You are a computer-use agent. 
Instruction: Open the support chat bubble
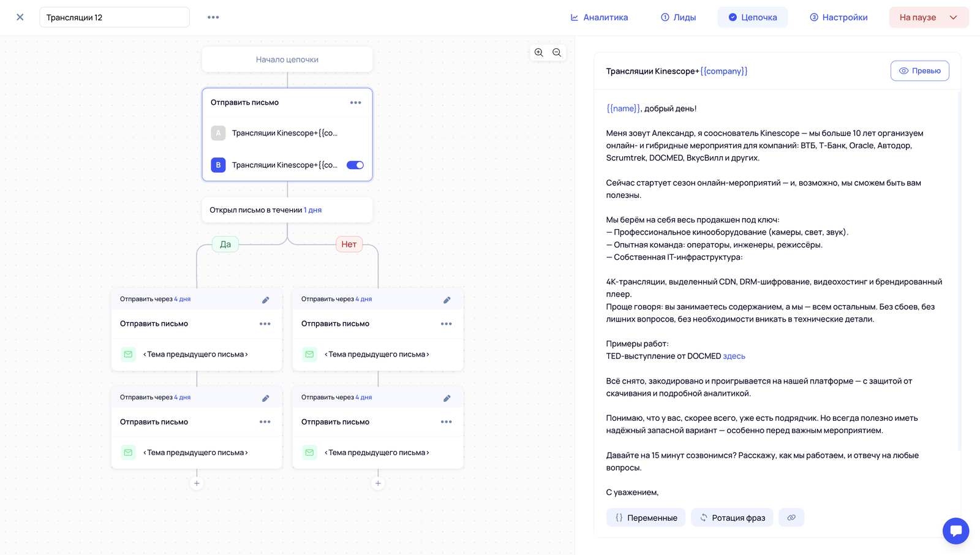tap(956, 531)
